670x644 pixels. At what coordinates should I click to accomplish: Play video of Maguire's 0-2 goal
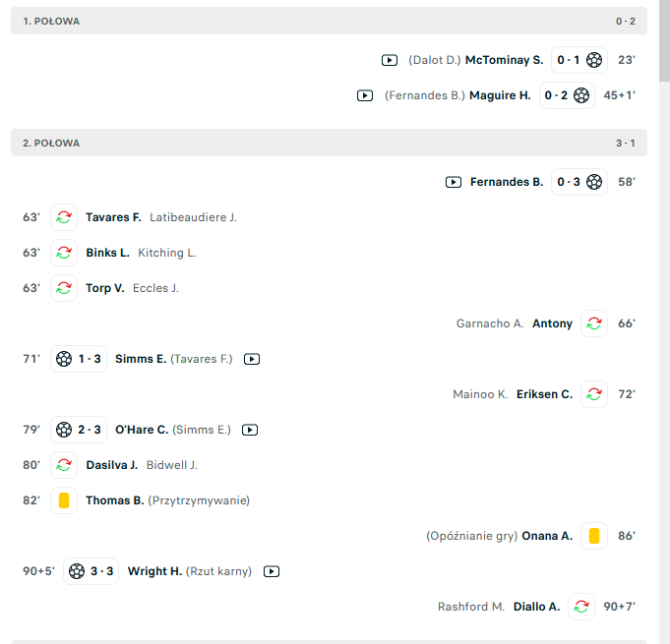pos(365,95)
